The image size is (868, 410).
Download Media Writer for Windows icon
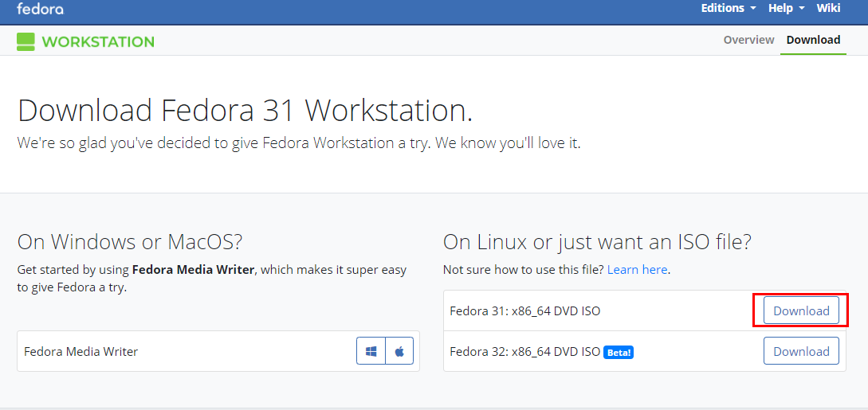[371, 351]
